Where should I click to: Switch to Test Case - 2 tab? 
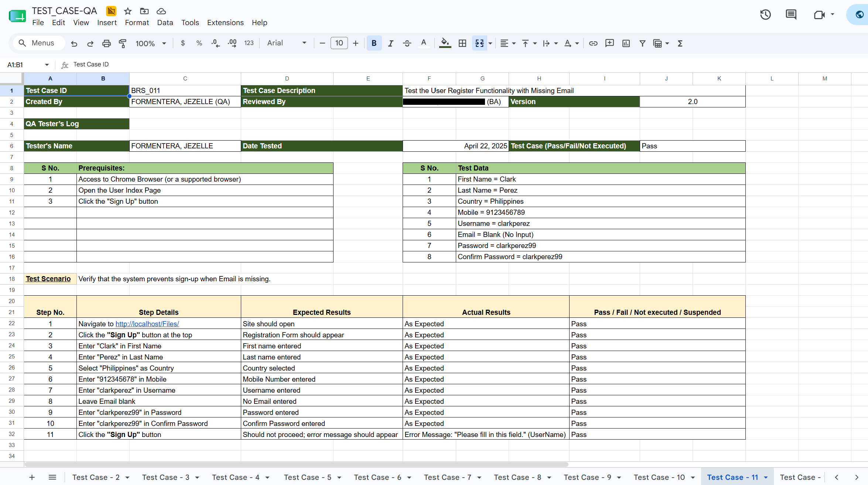coord(96,477)
